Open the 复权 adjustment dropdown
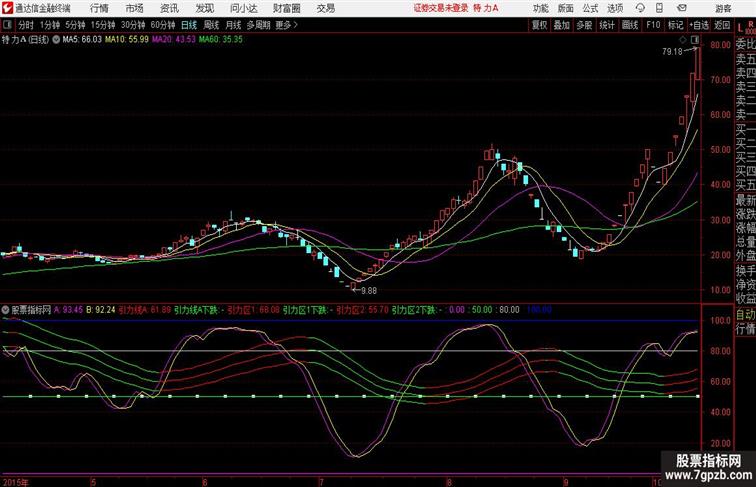Viewport: 756px width, 487px height. [540, 25]
